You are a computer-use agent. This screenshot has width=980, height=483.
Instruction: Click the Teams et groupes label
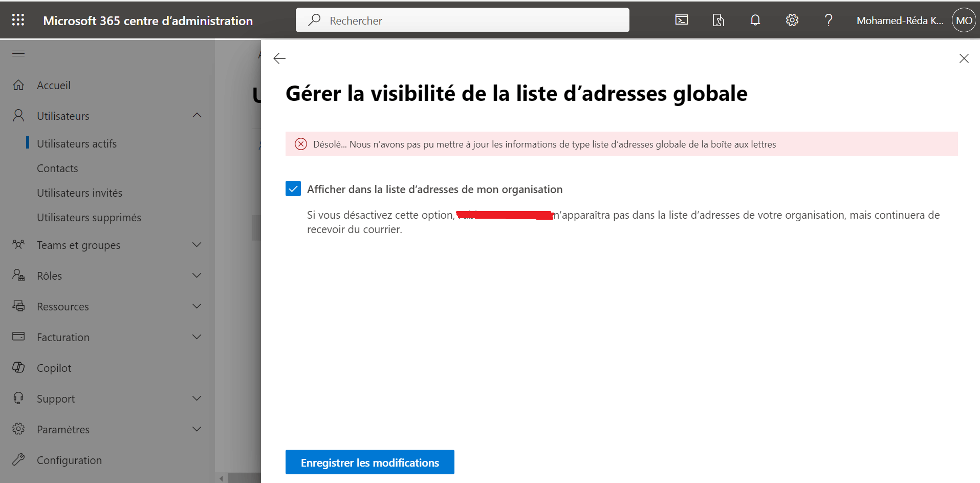click(78, 245)
